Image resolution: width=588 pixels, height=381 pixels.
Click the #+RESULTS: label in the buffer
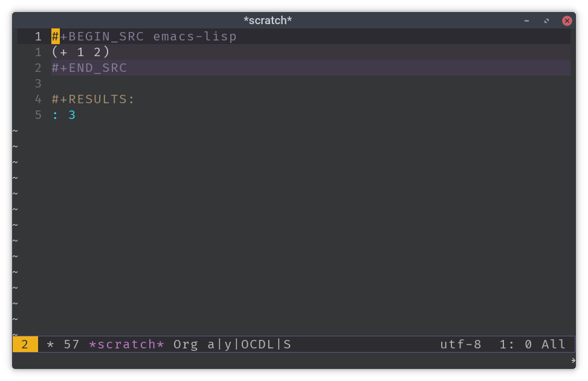pos(93,99)
